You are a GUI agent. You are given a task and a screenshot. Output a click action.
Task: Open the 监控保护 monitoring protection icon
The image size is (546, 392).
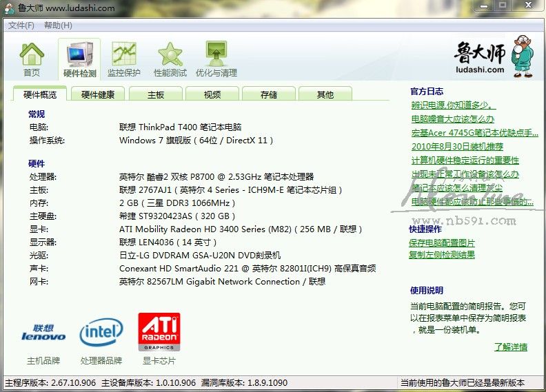tap(124, 58)
